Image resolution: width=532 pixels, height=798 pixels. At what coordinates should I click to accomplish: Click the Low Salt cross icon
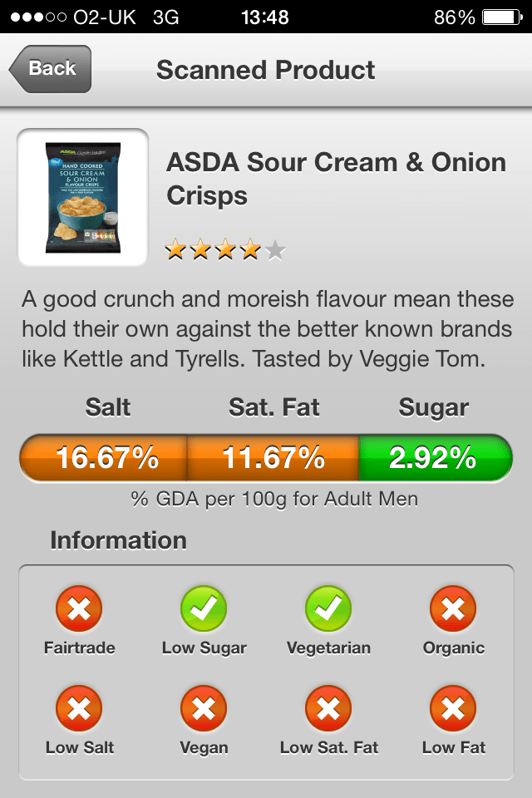pos(79,709)
